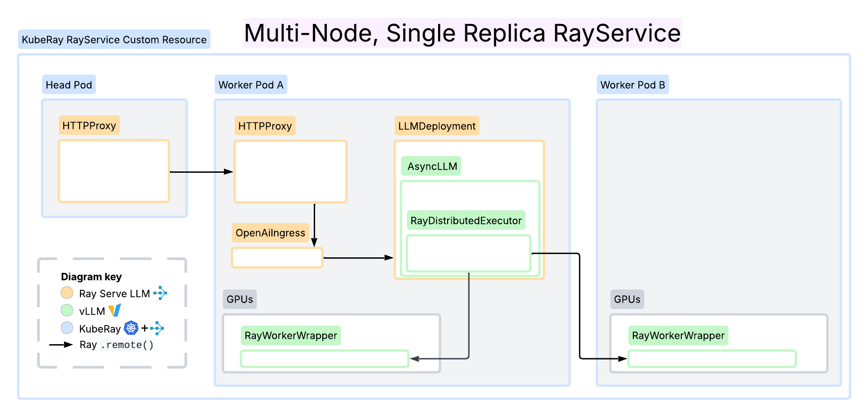The height and width of the screenshot is (417, 868).
Task: Click the vLLM key text
Action: pos(92,311)
